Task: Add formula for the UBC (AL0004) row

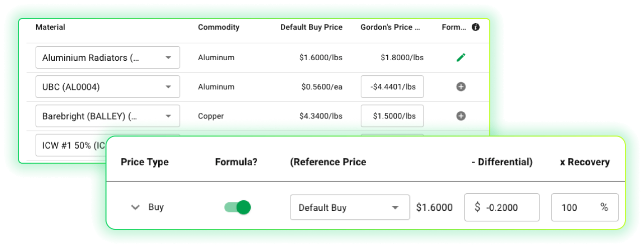Action: (x=461, y=87)
